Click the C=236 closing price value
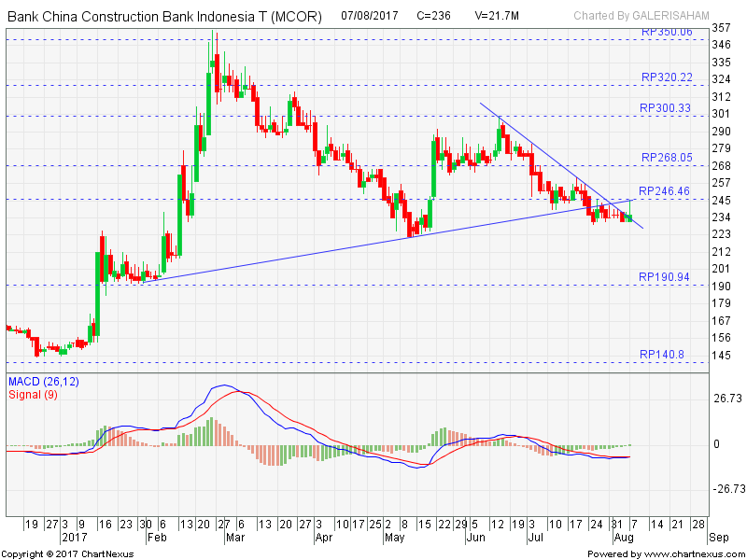This screenshot has height=560, width=747. tap(433, 16)
